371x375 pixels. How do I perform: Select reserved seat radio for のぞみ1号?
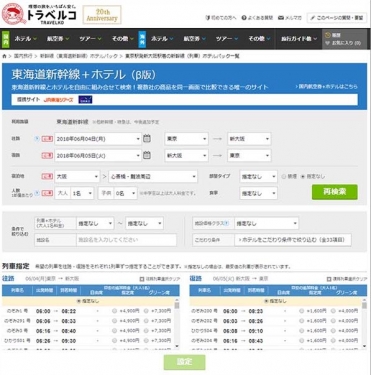[114, 311]
